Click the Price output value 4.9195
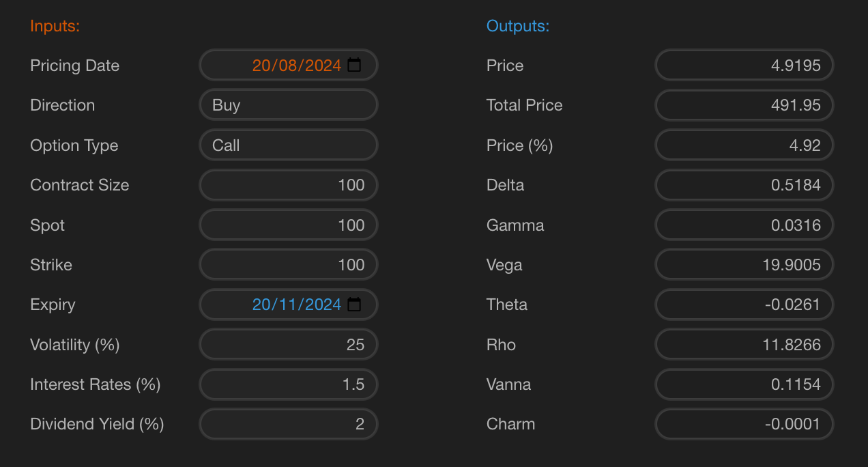 pos(744,66)
